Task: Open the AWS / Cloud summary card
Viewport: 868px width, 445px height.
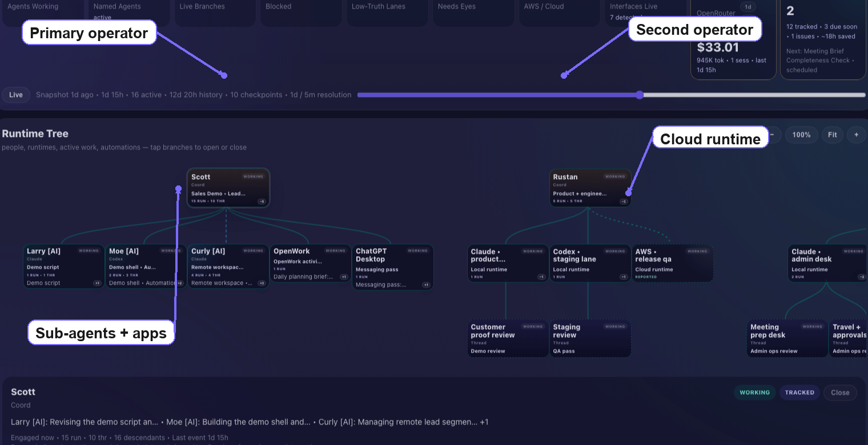Action: (x=560, y=13)
